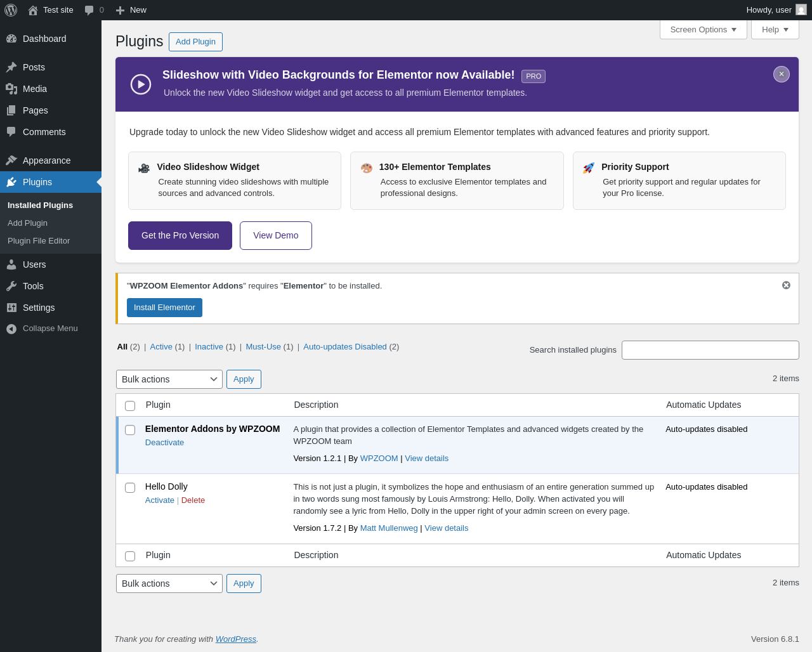Show All plugins filter
Viewport: 812px width, 652px height.
[x=122, y=347]
